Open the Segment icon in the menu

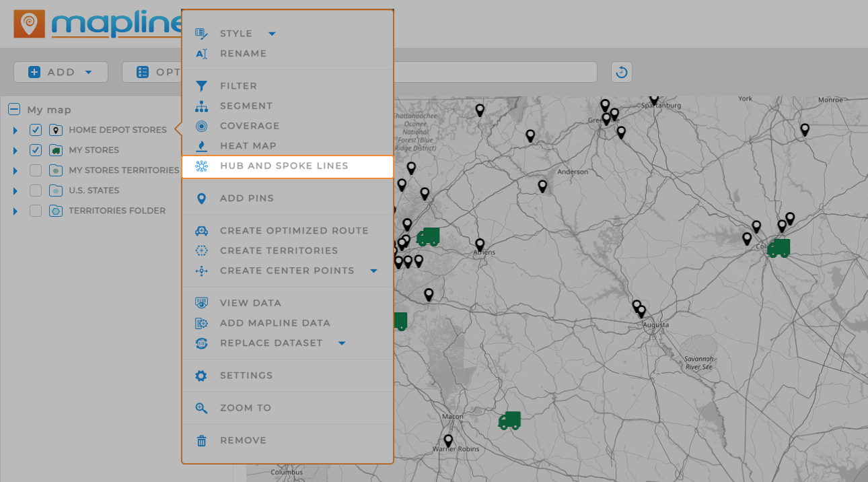[x=200, y=106]
